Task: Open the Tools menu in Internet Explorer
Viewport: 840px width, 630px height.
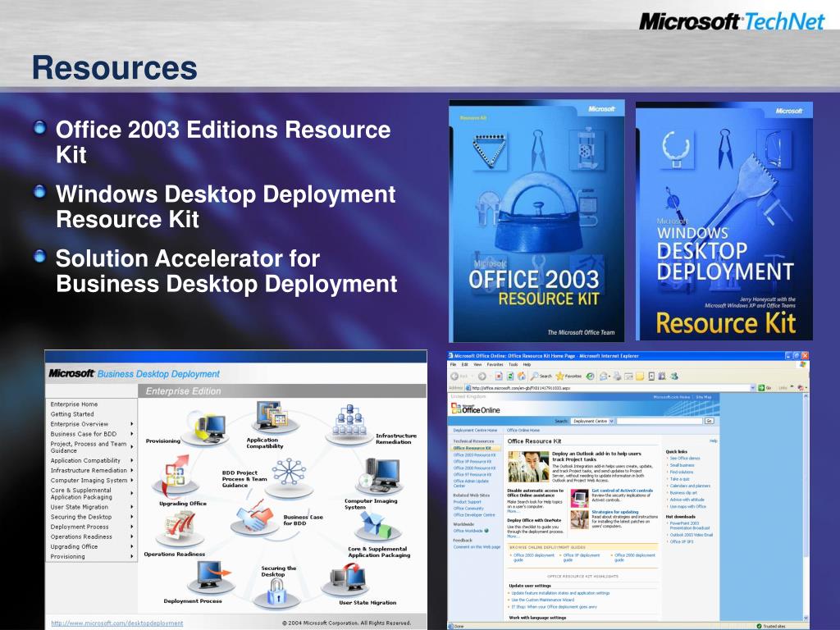Action: click(x=514, y=364)
